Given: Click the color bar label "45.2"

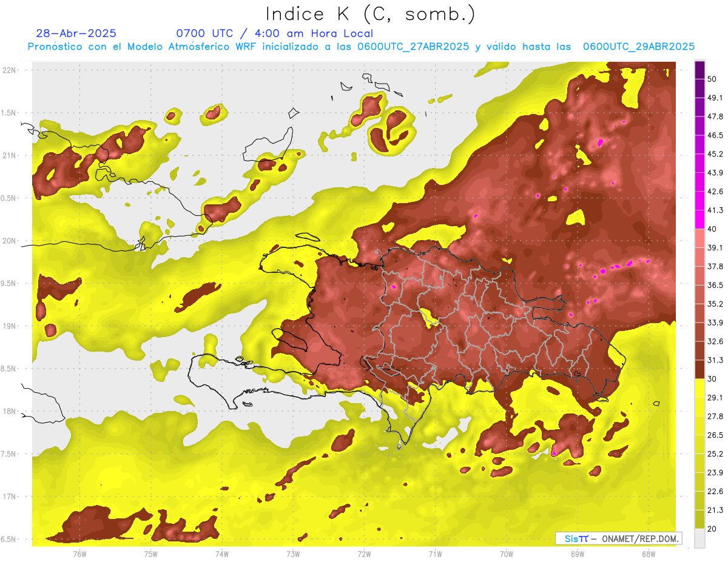Looking at the screenshot, I should (x=715, y=154).
